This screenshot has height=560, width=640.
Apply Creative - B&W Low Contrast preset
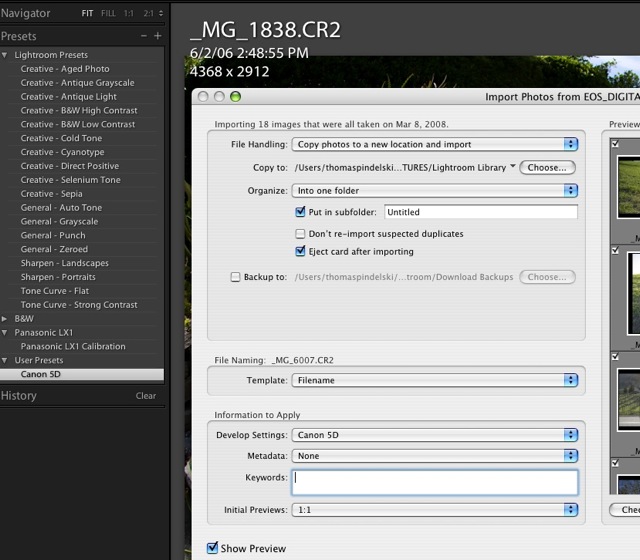pos(78,124)
